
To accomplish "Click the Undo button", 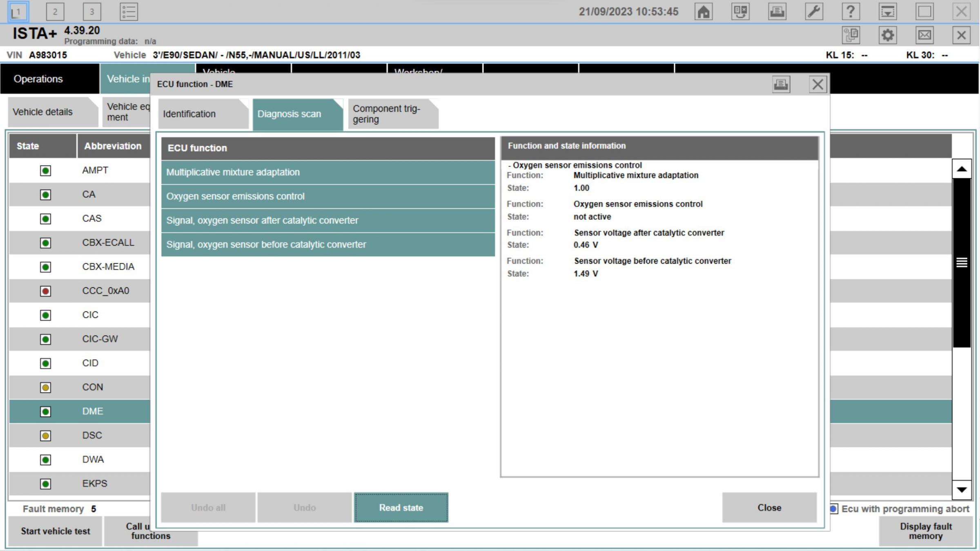I will point(305,507).
